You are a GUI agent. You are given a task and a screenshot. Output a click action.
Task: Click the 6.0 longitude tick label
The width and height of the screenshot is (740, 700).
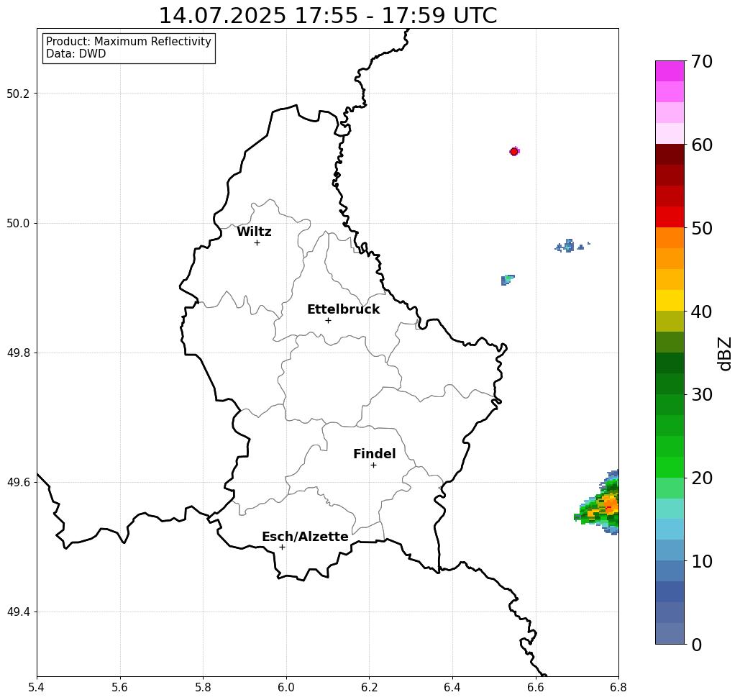(x=286, y=687)
